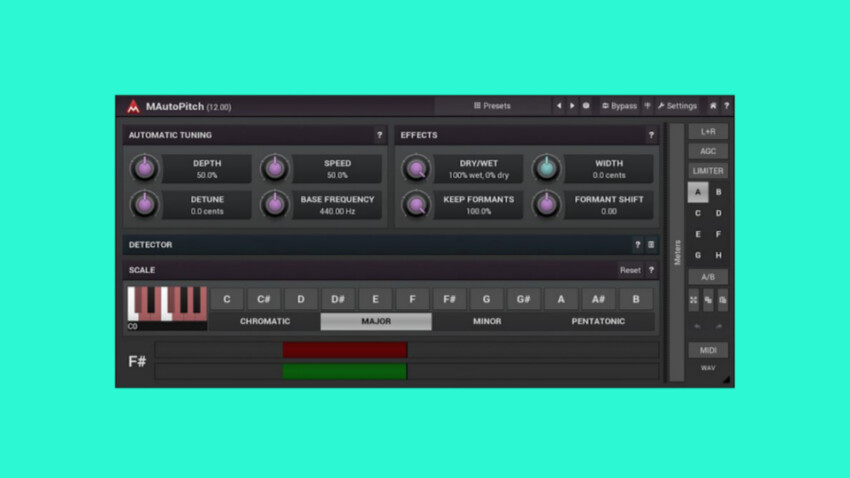The image size is (850, 478).
Task: Open help for the Effects section
Action: [651, 135]
